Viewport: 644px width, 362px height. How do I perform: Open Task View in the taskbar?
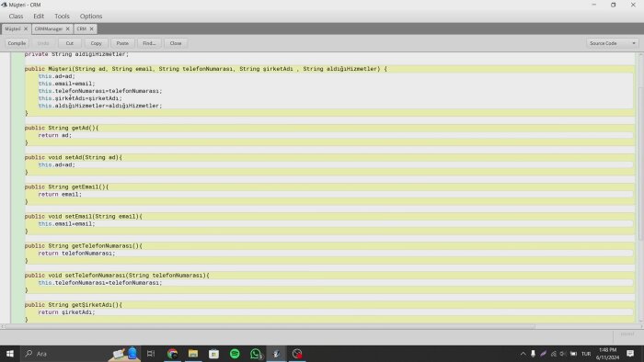151,354
